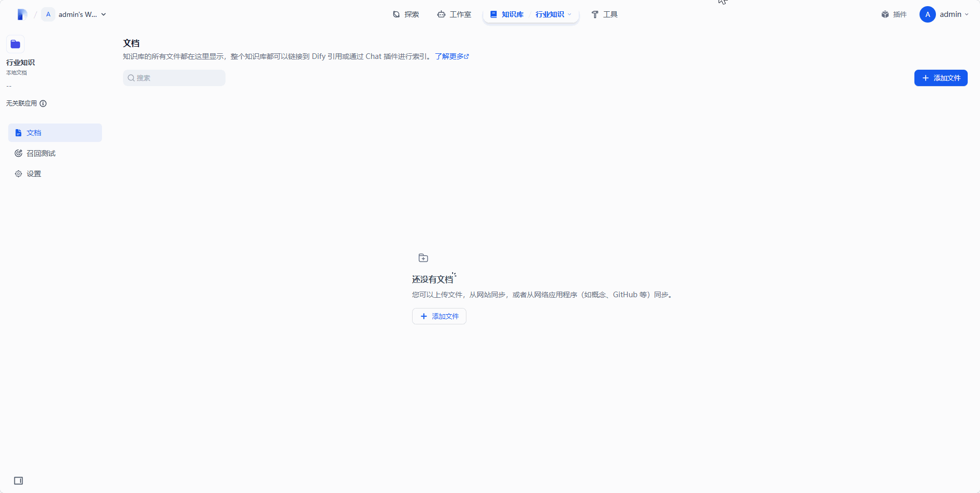
Task: Open the 探索 (Explore) section
Action: (405, 14)
